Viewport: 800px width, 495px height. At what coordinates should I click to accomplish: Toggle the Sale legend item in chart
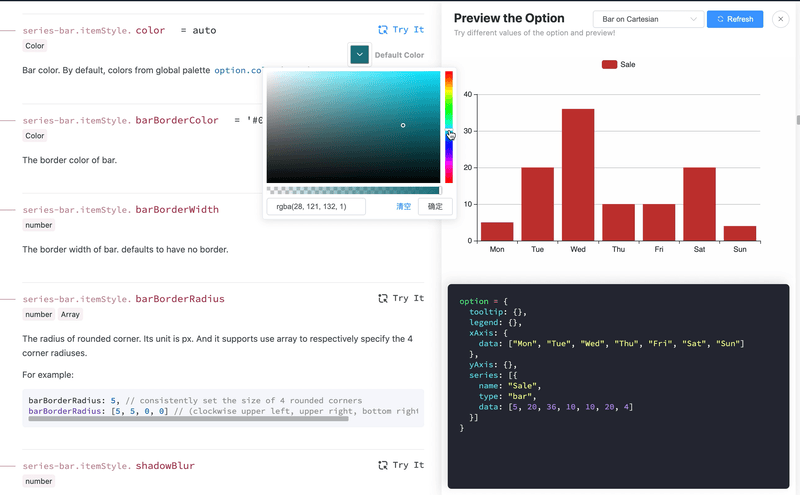pos(618,64)
